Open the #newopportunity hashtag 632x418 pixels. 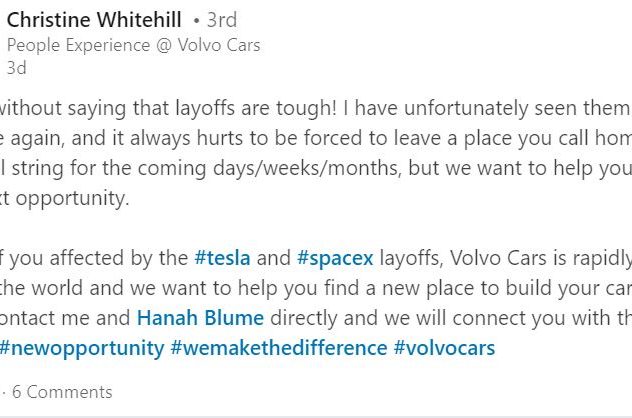[82, 348]
